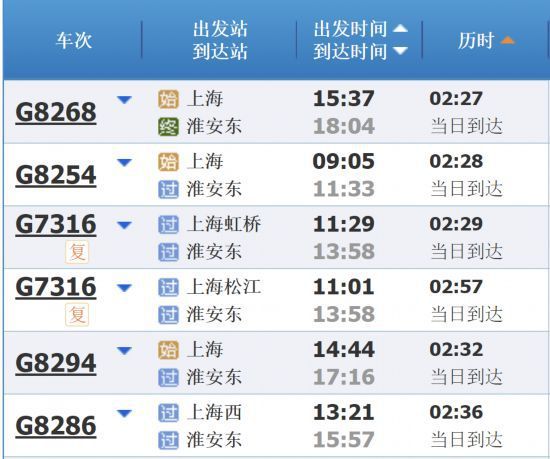Expand stop details arrow for G8294
This screenshot has height=459, width=550.
click(124, 351)
